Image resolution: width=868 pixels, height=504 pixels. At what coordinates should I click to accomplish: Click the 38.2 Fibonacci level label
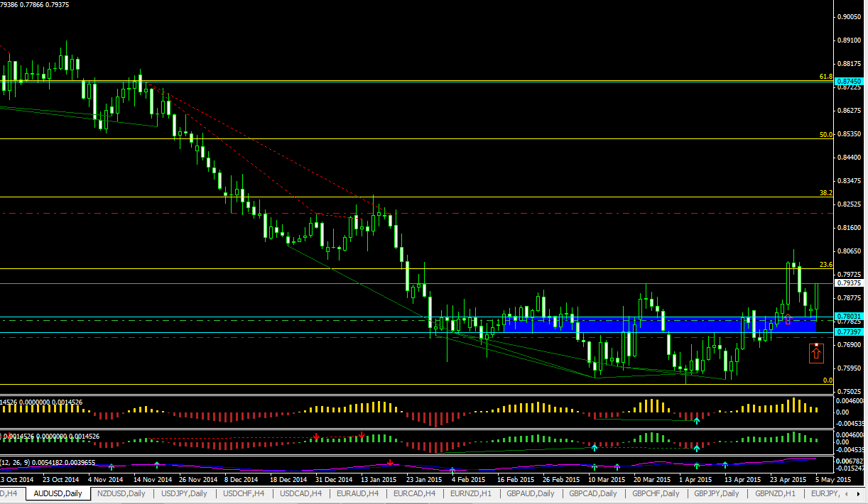point(825,192)
